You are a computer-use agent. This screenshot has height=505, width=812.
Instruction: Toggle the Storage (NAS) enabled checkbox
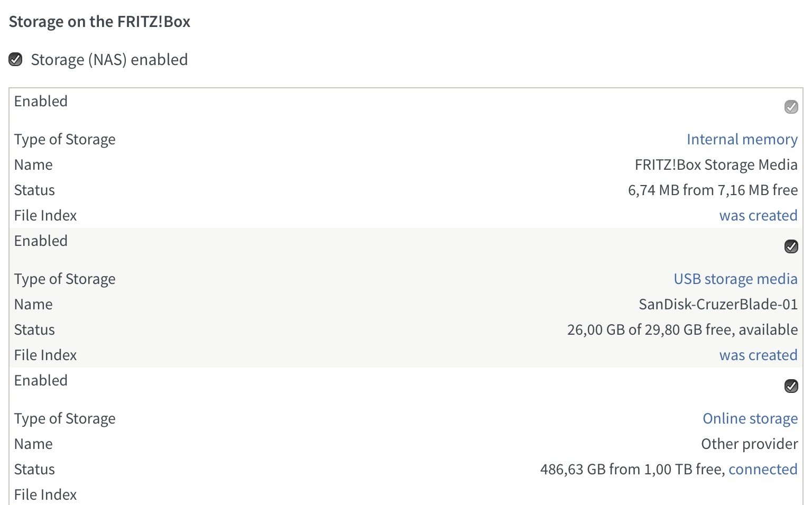(16, 59)
